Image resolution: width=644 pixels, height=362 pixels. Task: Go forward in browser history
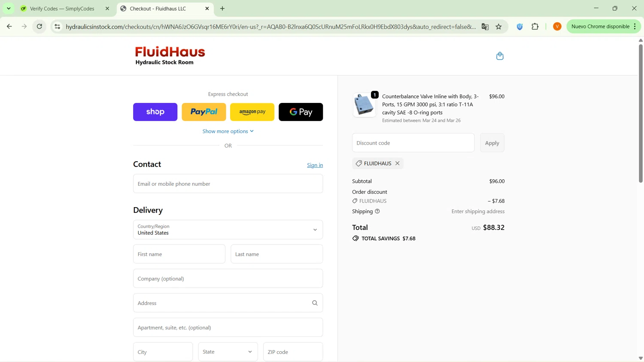pos(24,27)
